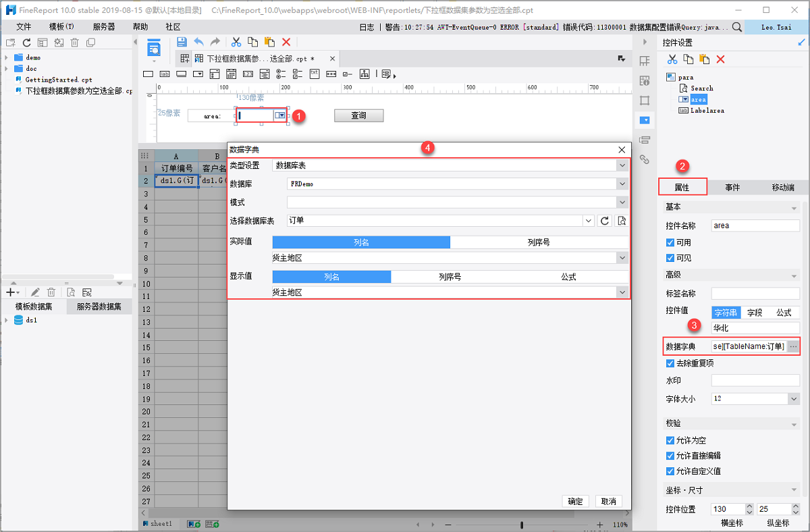Expand the demo folder in file tree
Screen dimensions: 810x532
(6, 58)
